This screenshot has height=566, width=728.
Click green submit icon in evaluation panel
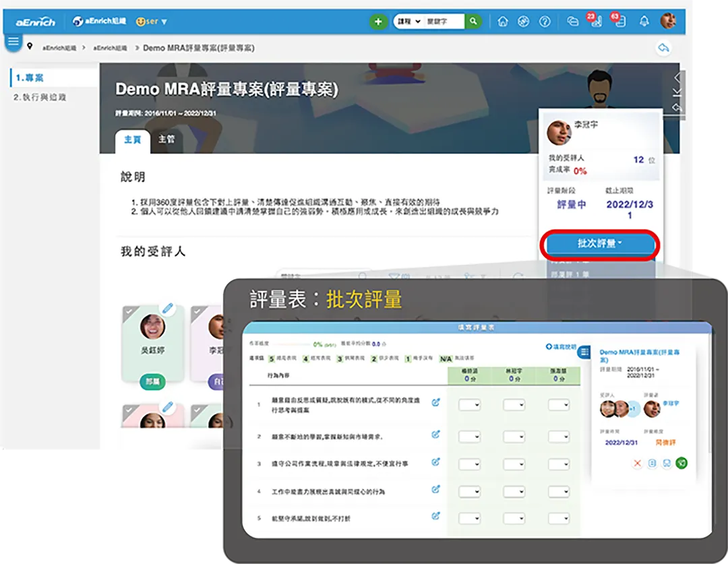point(681,464)
